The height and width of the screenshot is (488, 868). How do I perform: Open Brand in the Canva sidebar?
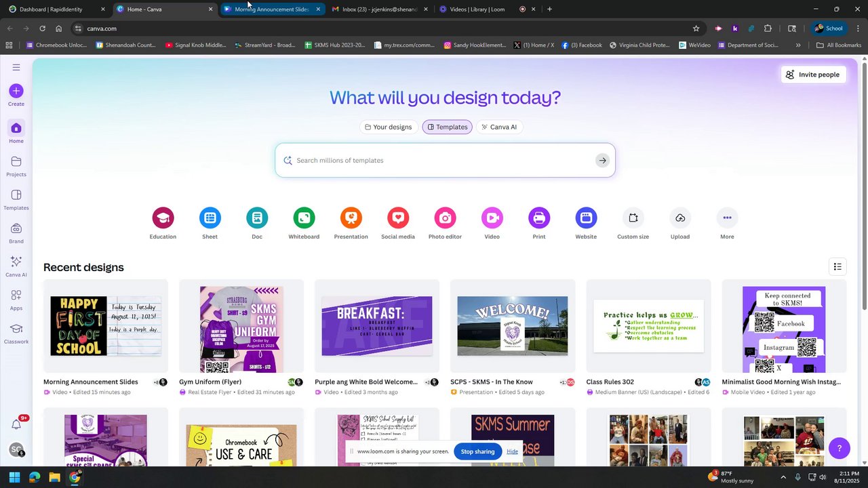click(x=16, y=232)
